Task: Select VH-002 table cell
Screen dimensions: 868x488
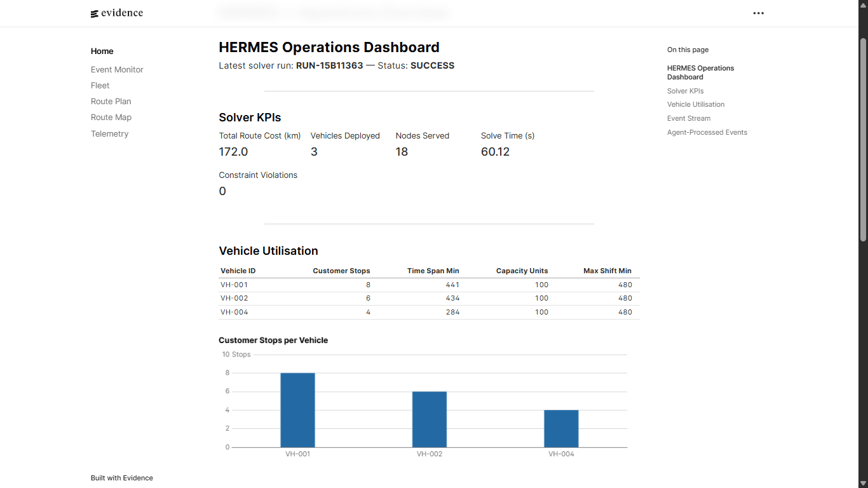Action: (234, 298)
